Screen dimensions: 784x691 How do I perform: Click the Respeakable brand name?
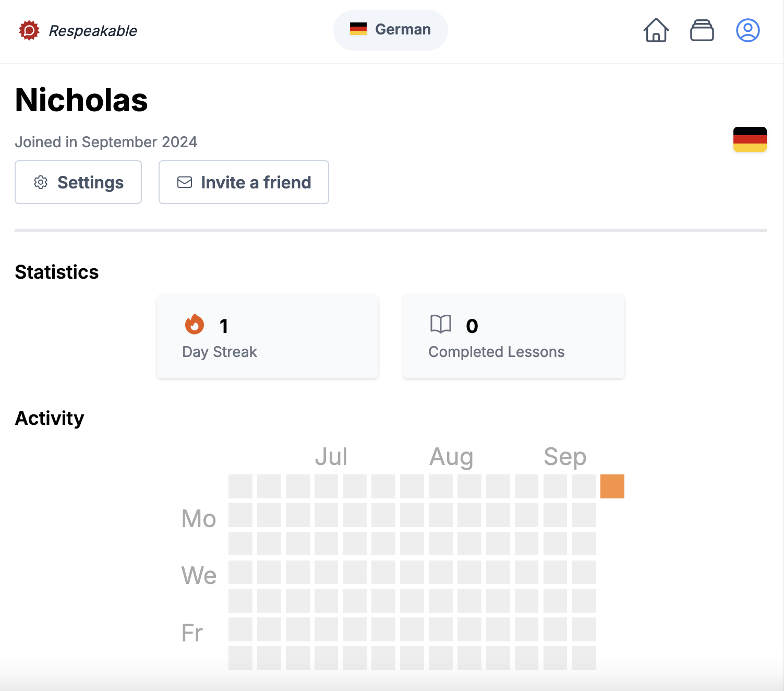point(93,31)
